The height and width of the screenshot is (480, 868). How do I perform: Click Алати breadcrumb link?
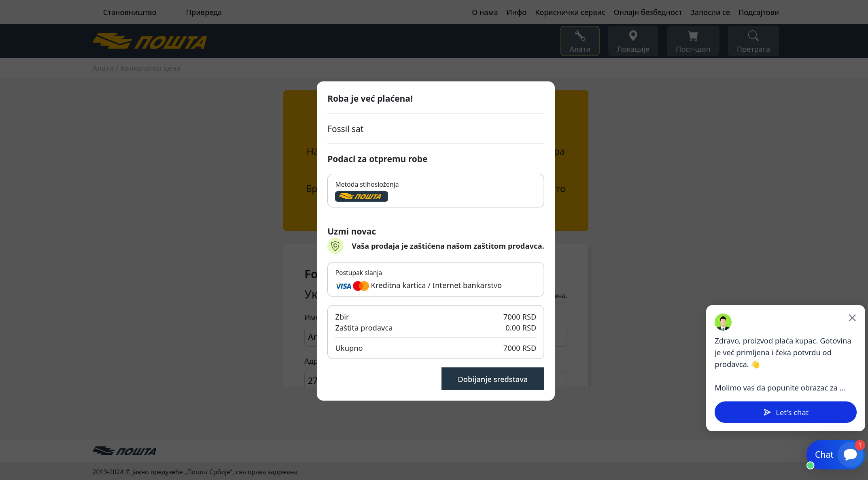pos(103,68)
